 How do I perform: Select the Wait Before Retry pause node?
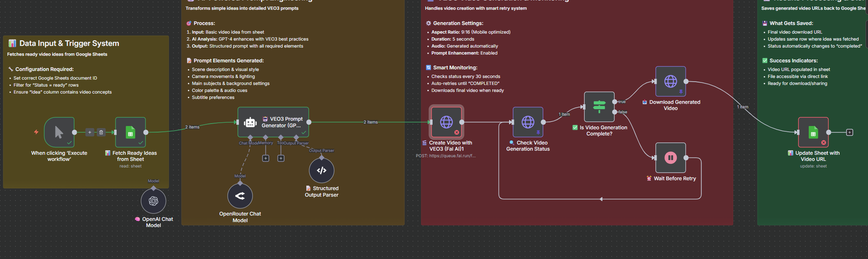671,158
